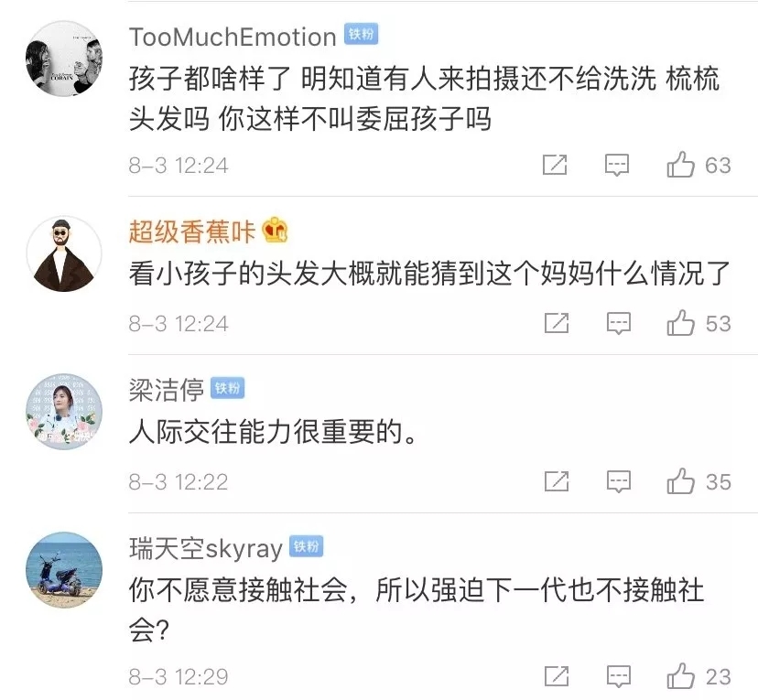The width and height of the screenshot is (758, 700).
Task: Share TooMuchEmotion's comment
Action: [556, 165]
